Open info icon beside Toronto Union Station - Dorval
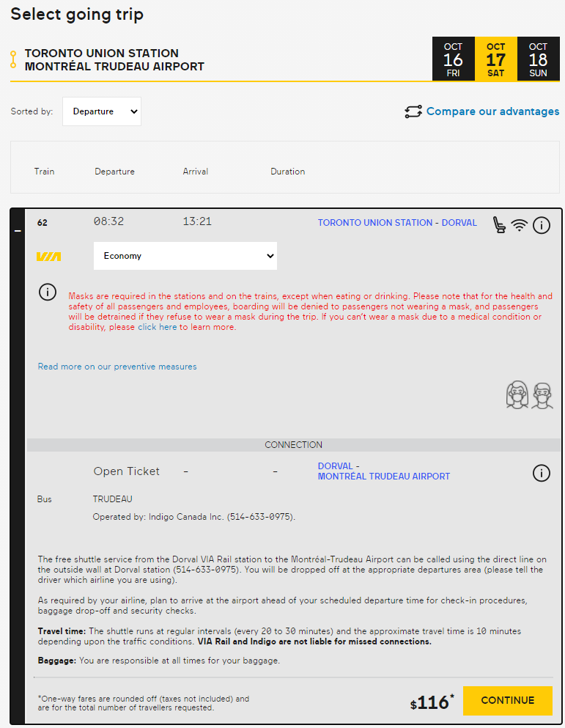Viewport: 565px width, 728px height. coord(541,225)
